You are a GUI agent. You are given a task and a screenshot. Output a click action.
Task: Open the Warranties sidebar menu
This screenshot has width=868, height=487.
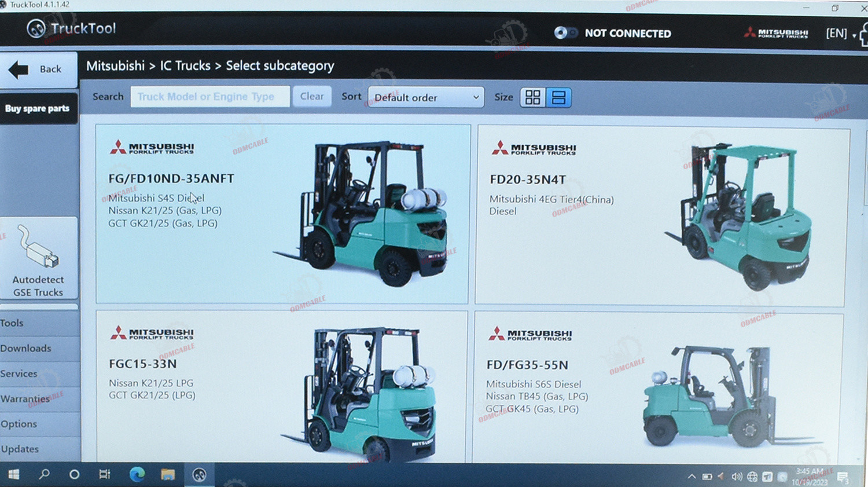[39, 399]
